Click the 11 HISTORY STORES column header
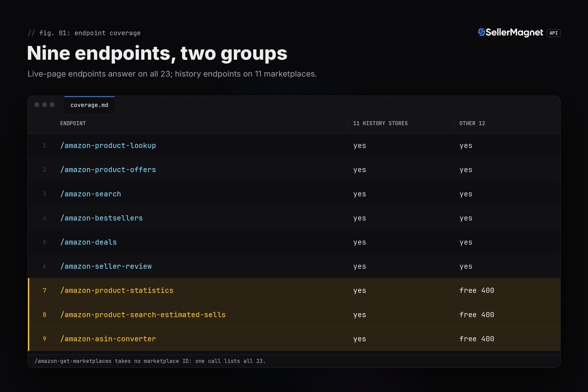The width and height of the screenshot is (588, 392). [x=380, y=123]
